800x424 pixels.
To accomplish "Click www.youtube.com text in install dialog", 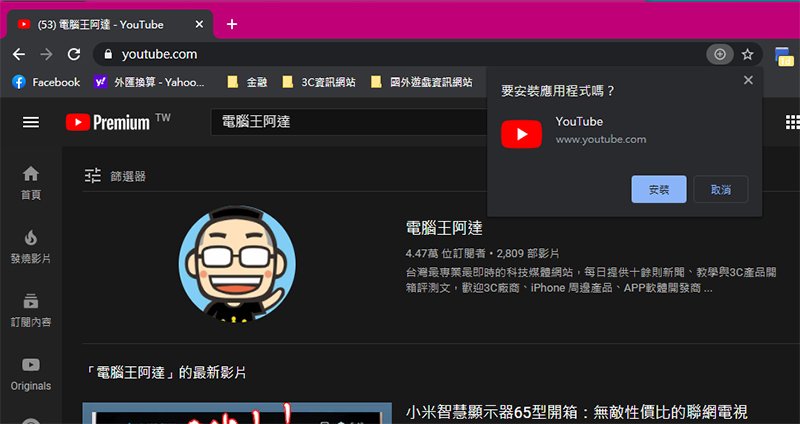I will tap(601, 139).
